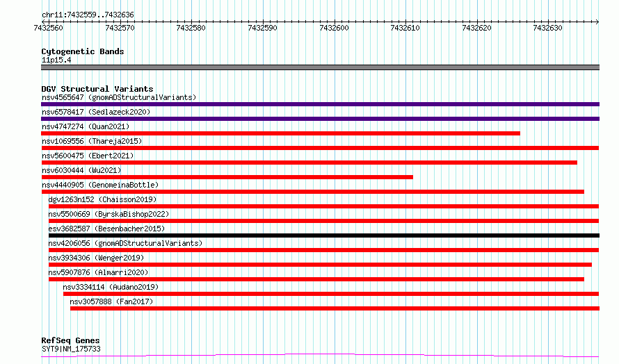Select nsv3934306 (Wenger2019) label
Image resolution: width=619 pixels, height=364 pixels.
[x=96, y=258]
